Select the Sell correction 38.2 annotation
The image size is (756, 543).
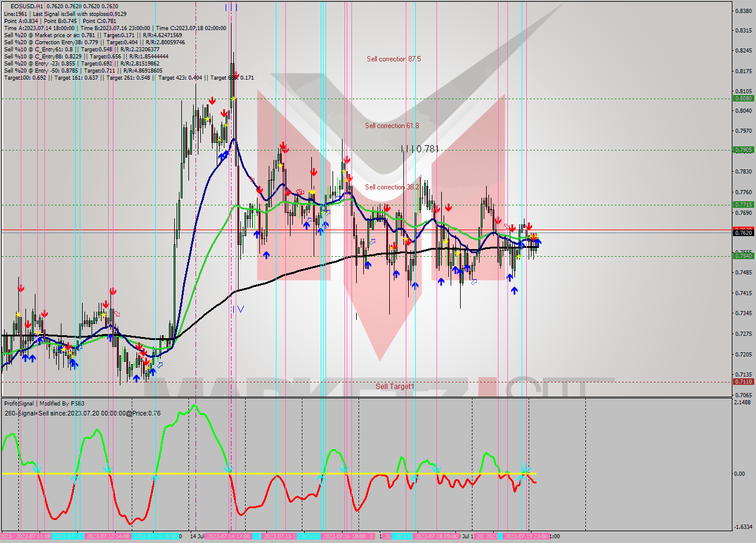tap(391, 188)
